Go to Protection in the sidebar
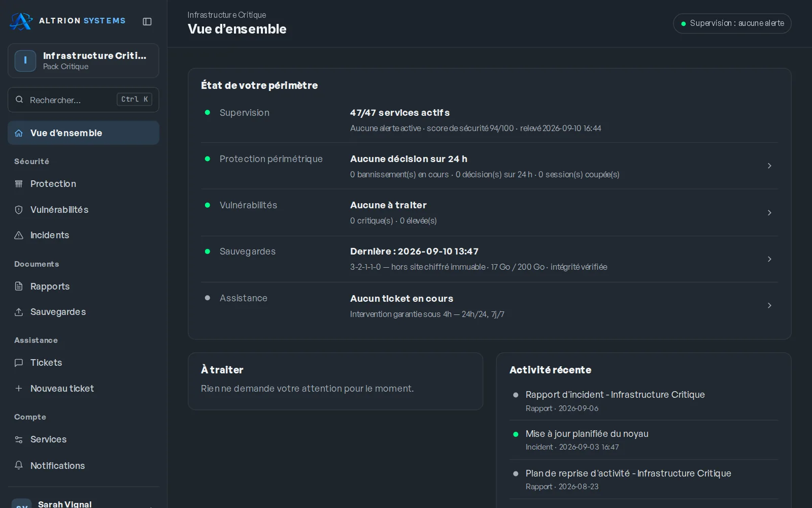The height and width of the screenshot is (508, 812). click(83, 184)
